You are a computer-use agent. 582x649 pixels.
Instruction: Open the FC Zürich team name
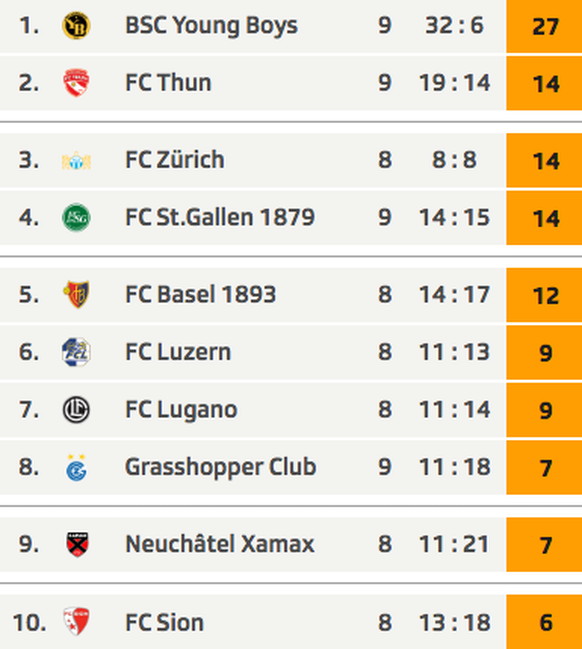175,160
